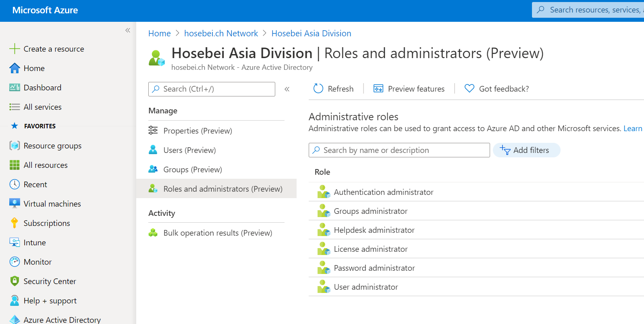Focus the top Search resources, services field
This screenshot has height=324, width=644.
point(588,10)
